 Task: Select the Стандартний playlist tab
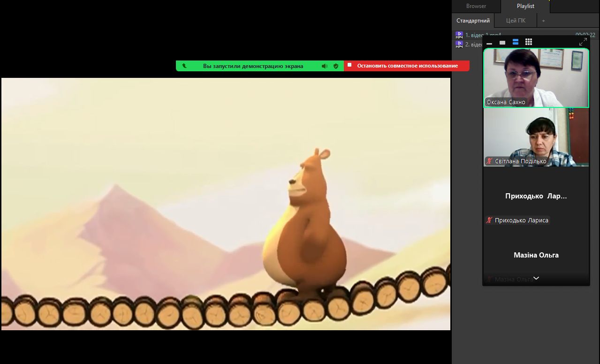click(x=473, y=21)
